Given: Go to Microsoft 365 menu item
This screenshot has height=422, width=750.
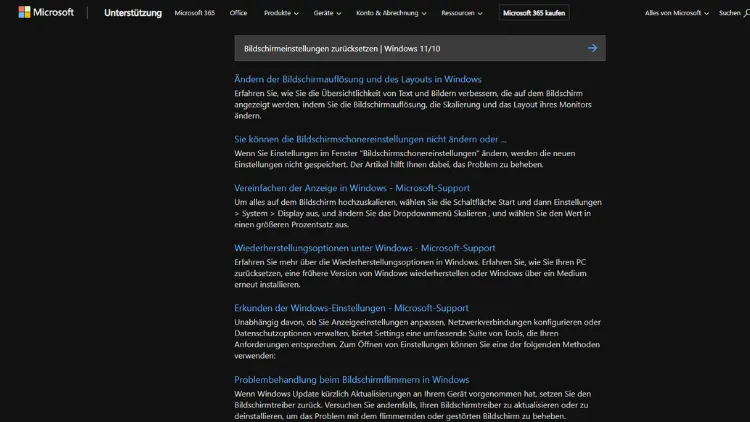Looking at the screenshot, I should pos(195,13).
